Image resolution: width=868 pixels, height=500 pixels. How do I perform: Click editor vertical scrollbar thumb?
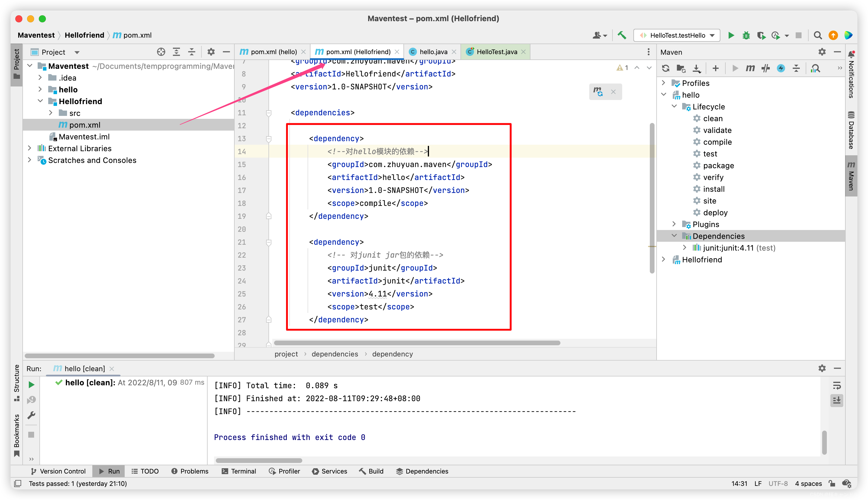pyautogui.click(x=652, y=198)
